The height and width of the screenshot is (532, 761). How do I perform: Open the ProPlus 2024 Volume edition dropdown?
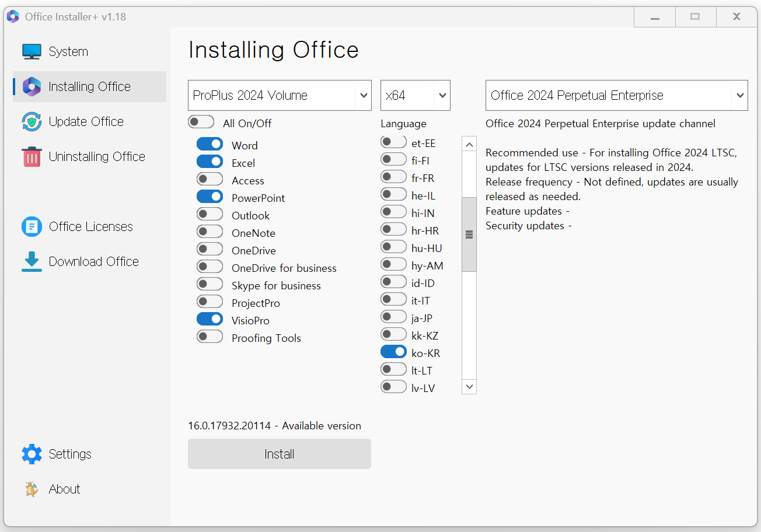[x=280, y=95]
